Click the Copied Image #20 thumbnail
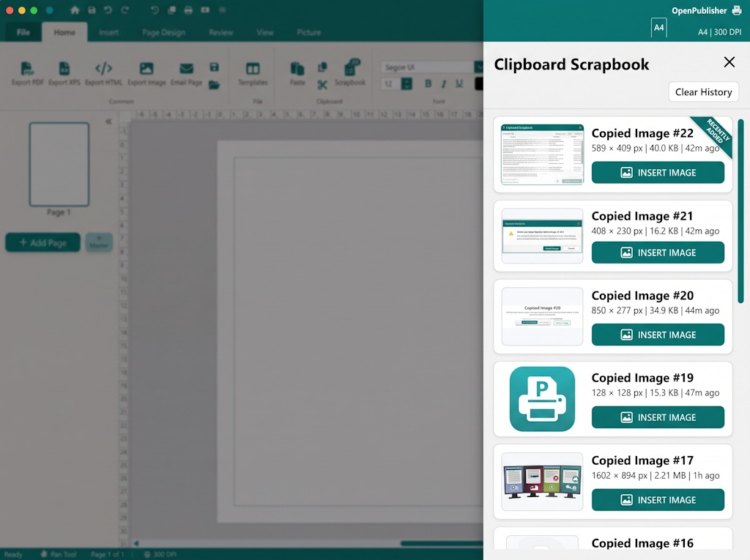Screen dimensions: 750x560 tap(542, 316)
